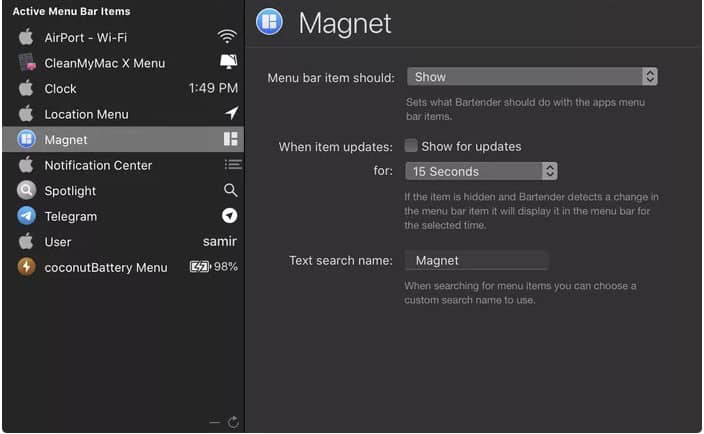Enable the Show for updates checkbox
This screenshot has width=704, height=434.
coord(411,145)
